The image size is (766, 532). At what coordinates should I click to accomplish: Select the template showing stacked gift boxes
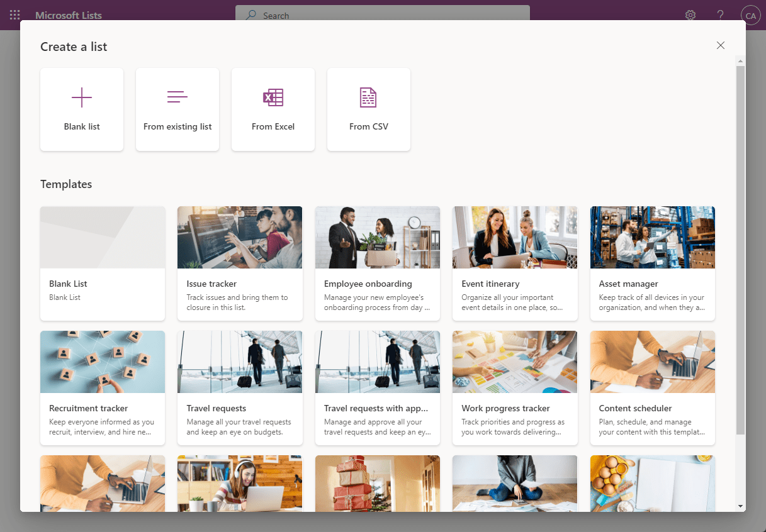[378, 484]
